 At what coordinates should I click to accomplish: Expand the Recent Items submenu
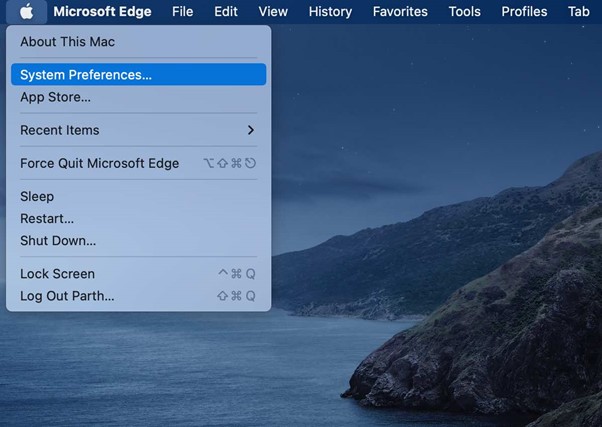coord(139,130)
